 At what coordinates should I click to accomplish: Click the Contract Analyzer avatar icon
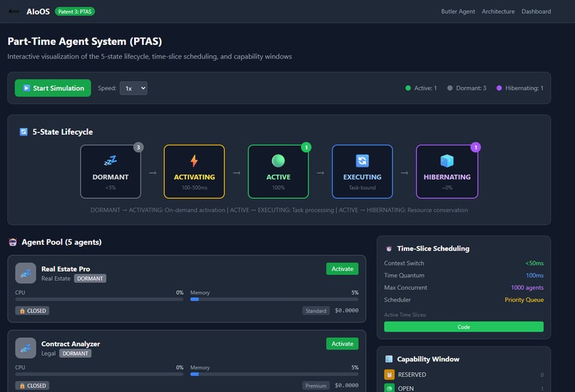pos(26,348)
